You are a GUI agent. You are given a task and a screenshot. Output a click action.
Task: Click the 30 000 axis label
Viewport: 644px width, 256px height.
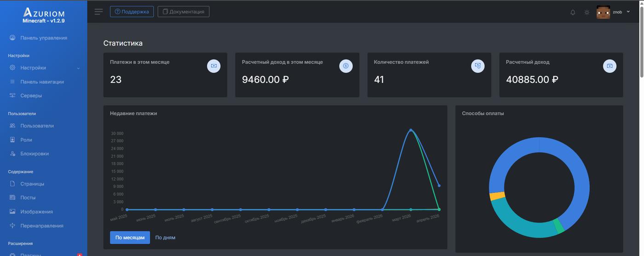coord(117,134)
